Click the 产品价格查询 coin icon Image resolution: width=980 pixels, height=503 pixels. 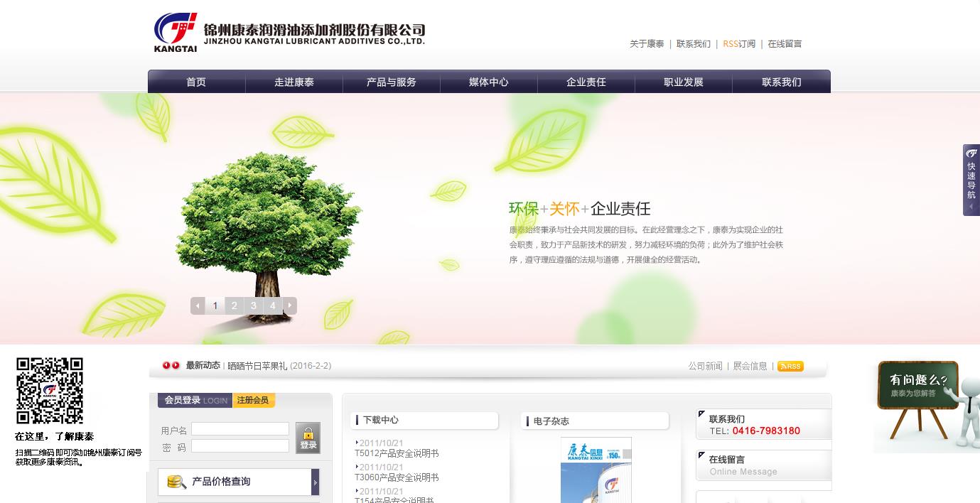pyautogui.click(x=176, y=482)
